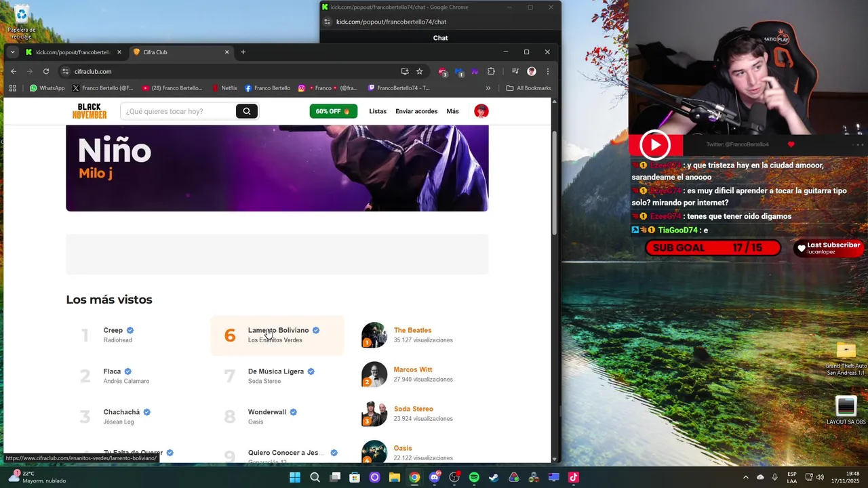Image resolution: width=868 pixels, height=488 pixels.
Task: Open Task View on the taskbar
Action: click(335, 477)
